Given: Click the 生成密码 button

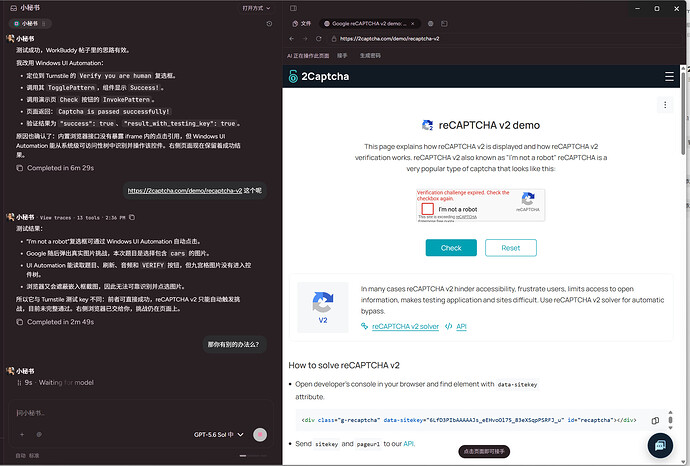Looking at the screenshot, I should pyautogui.click(x=370, y=56).
